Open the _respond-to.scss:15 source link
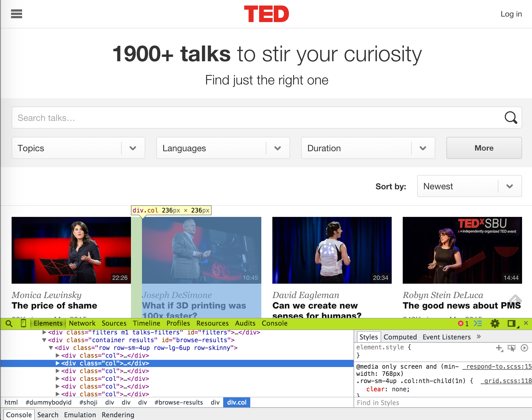 pos(497,366)
